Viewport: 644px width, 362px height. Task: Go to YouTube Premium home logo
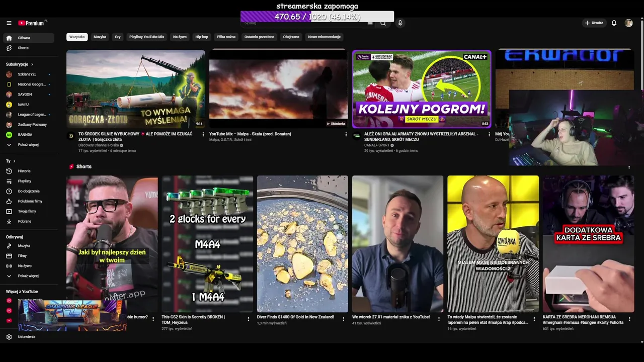[x=32, y=23]
